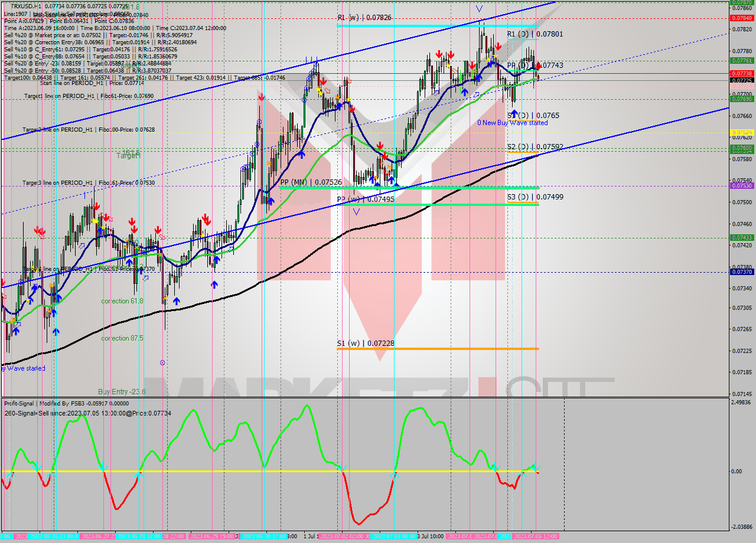Select the S1 (w) 0.07228 orange level label

(366, 343)
